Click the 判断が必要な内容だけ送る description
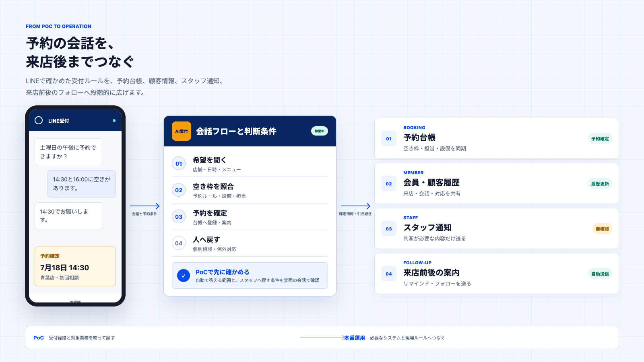Image resolution: width=644 pixels, height=362 pixels. click(x=435, y=239)
